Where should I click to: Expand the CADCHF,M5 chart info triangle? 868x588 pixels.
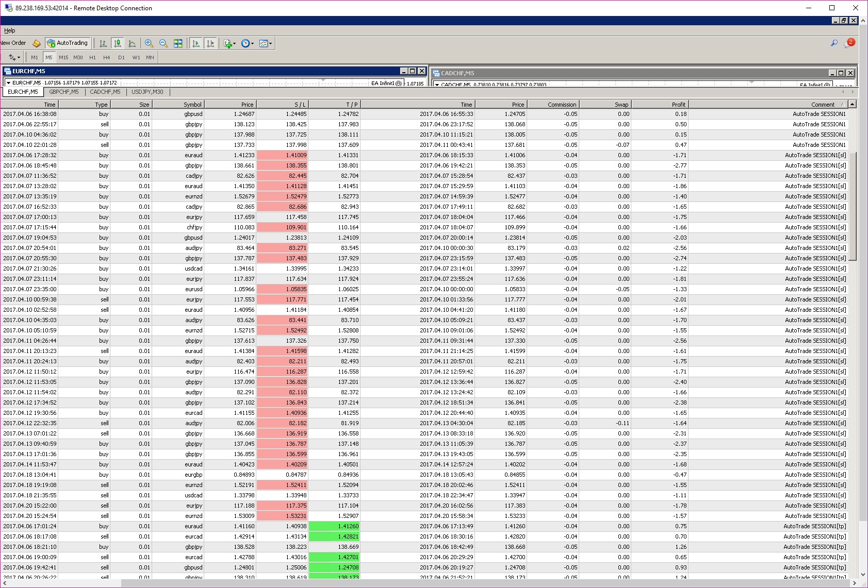tap(437, 85)
